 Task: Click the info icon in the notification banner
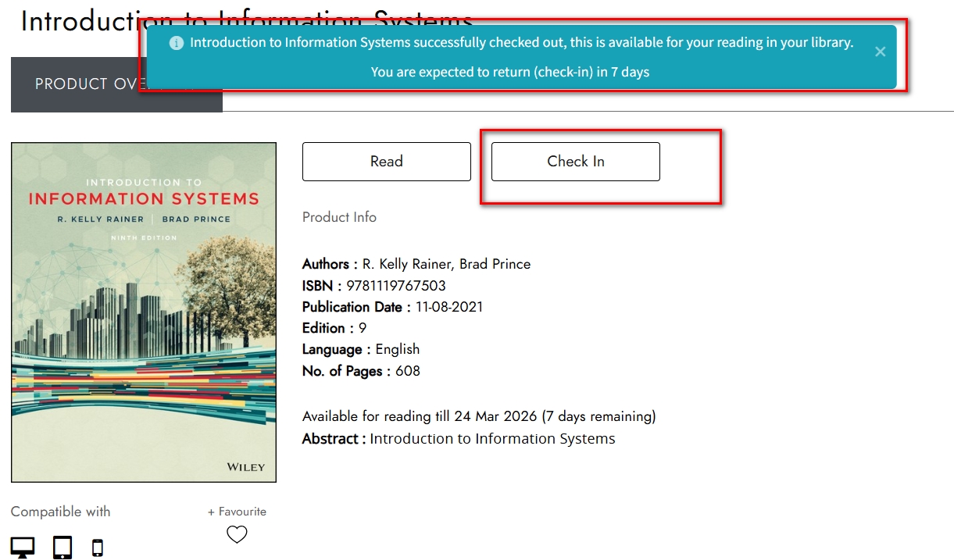tap(177, 43)
